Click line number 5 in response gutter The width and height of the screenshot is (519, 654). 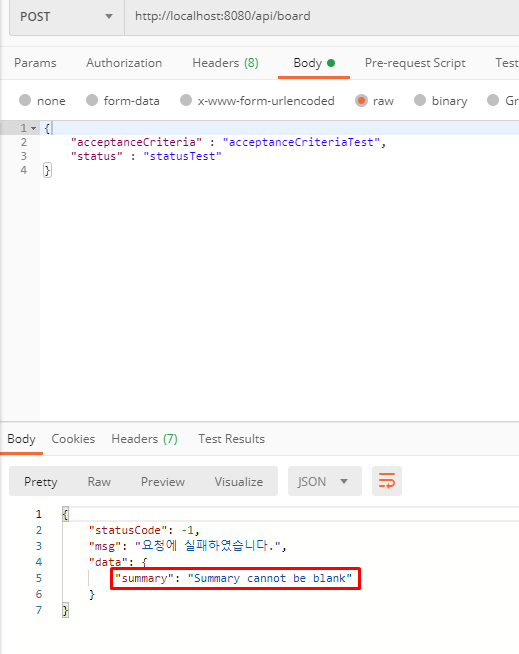tap(39, 578)
